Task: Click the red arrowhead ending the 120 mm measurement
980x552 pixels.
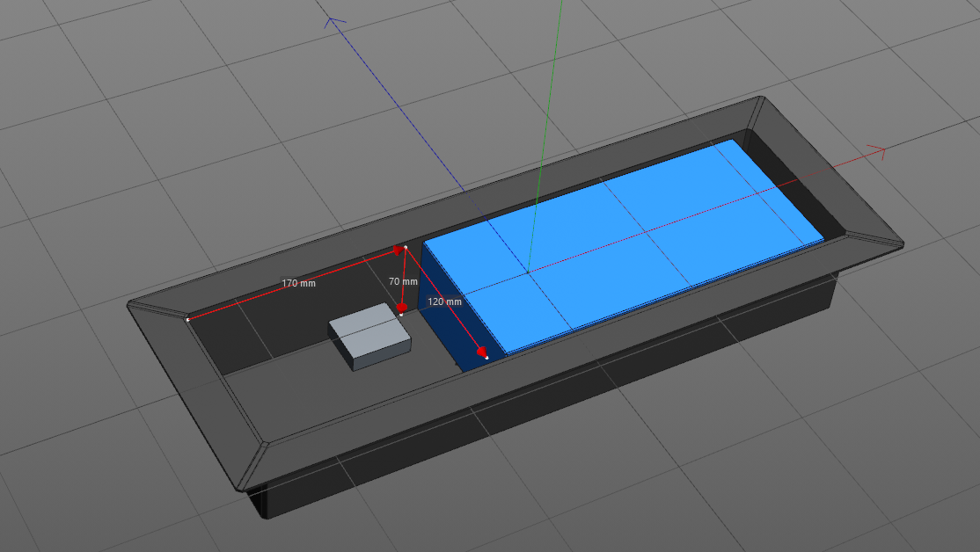Action: tap(482, 352)
